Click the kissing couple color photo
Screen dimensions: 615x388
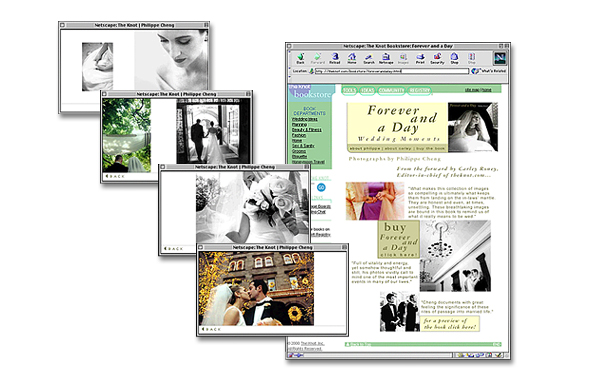(256, 288)
